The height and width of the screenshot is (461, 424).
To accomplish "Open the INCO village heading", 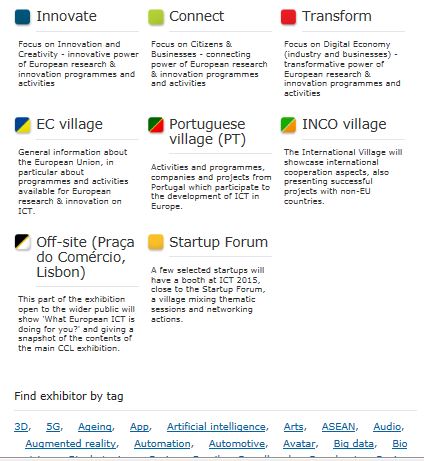I will click(344, 124).
